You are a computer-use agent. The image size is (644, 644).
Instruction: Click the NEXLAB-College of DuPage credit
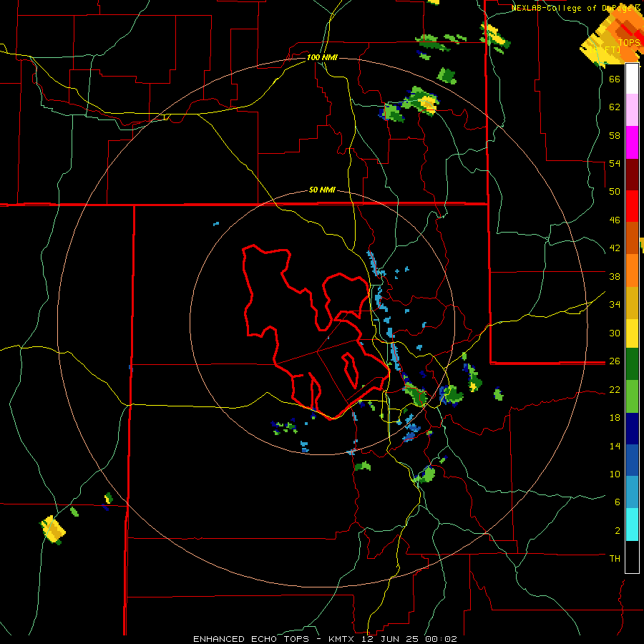[x=576, y=8]
